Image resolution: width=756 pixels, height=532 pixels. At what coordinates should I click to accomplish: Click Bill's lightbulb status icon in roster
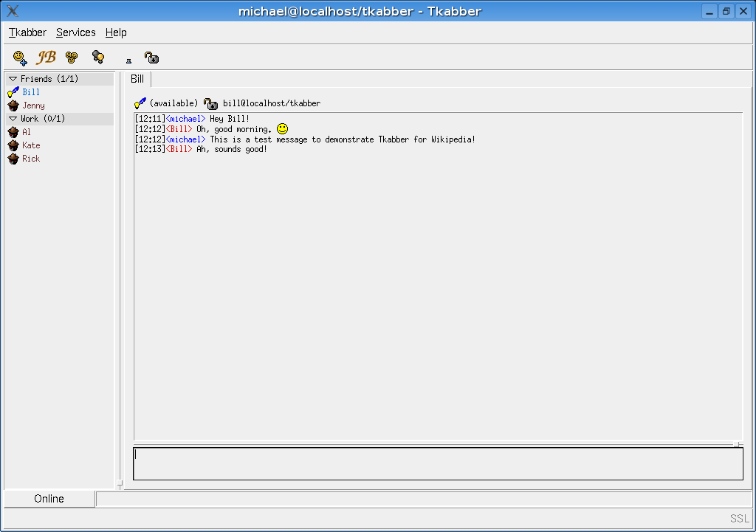click(x=13, y=92)
